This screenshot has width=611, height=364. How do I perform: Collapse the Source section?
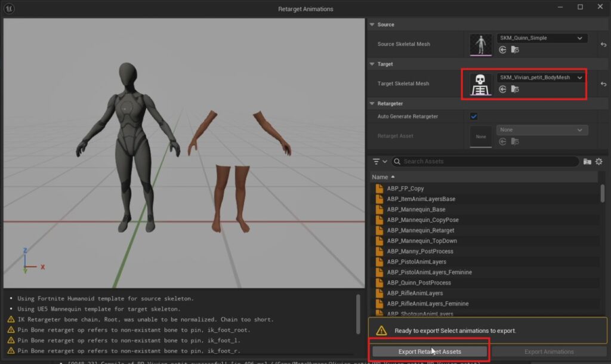click(372, 24)
